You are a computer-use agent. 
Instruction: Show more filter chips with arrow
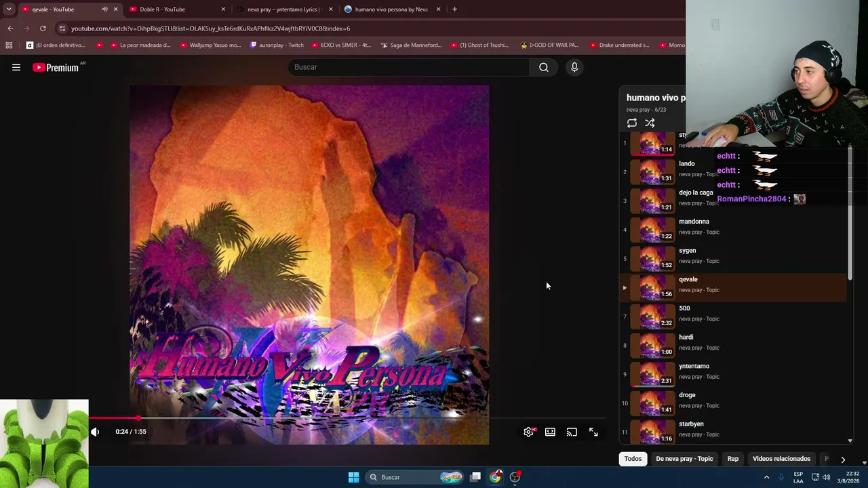(843, 460)
